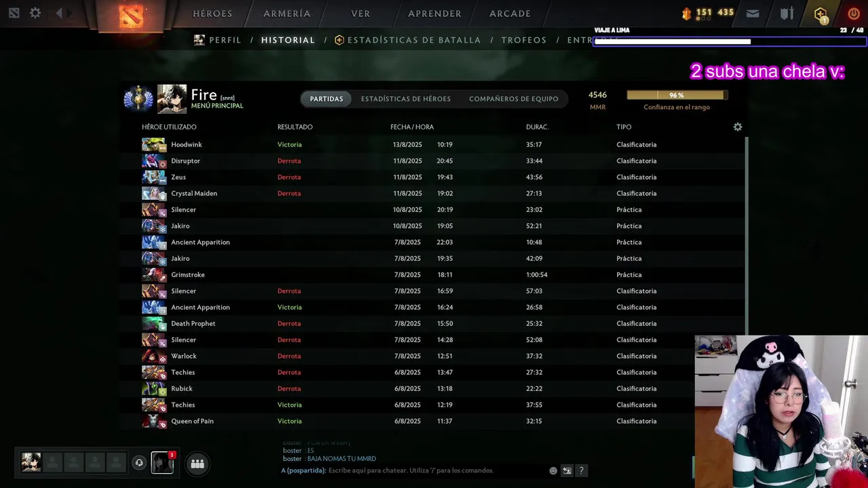The width and height of the screenshot is (868, 488).
Task: Open the shield and sword icon
Action: [x=787, y=14]
